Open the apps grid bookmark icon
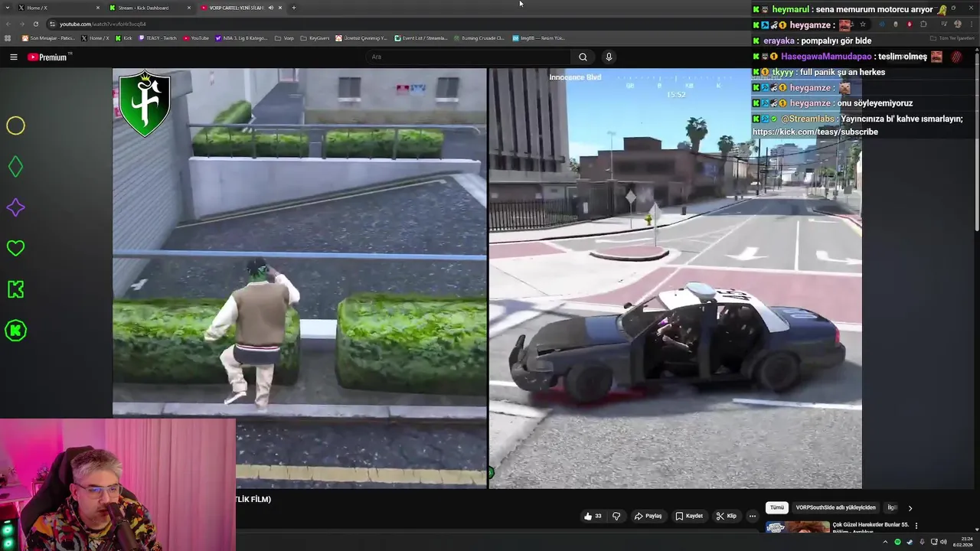 pos(8,38)
